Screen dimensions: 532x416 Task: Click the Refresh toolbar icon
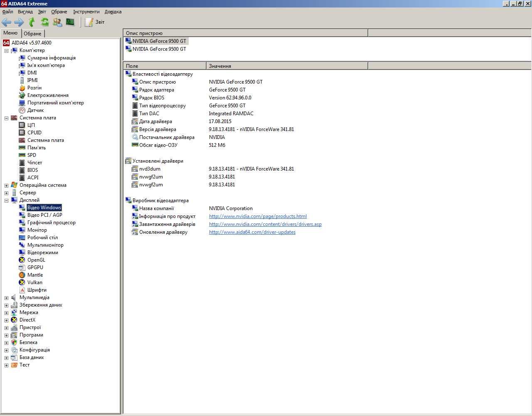tap(44, 22)
